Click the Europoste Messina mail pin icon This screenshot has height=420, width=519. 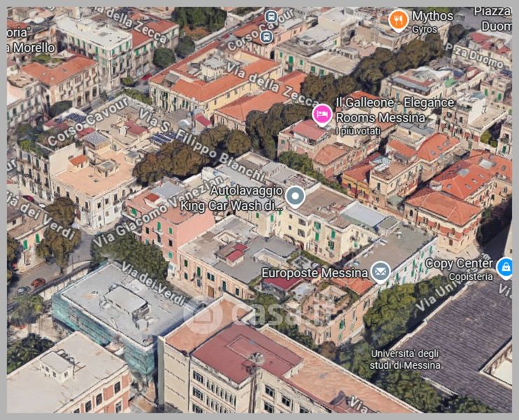380,272
